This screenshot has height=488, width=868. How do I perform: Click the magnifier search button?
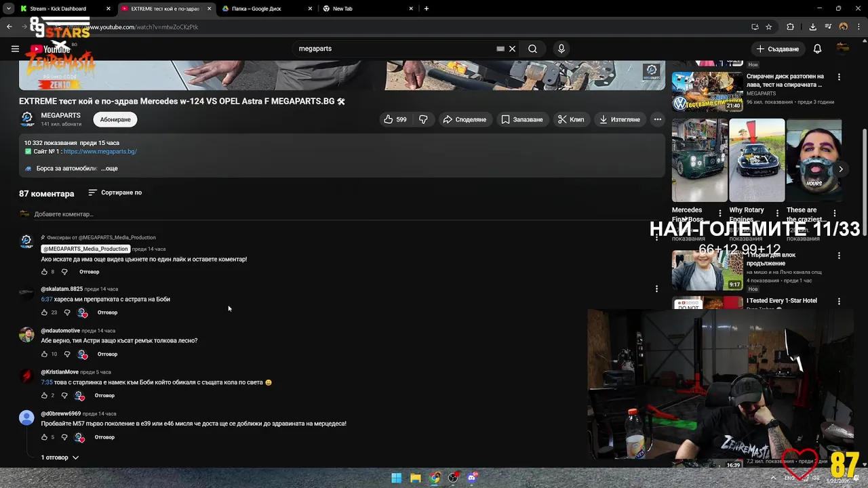click(533, 49)
